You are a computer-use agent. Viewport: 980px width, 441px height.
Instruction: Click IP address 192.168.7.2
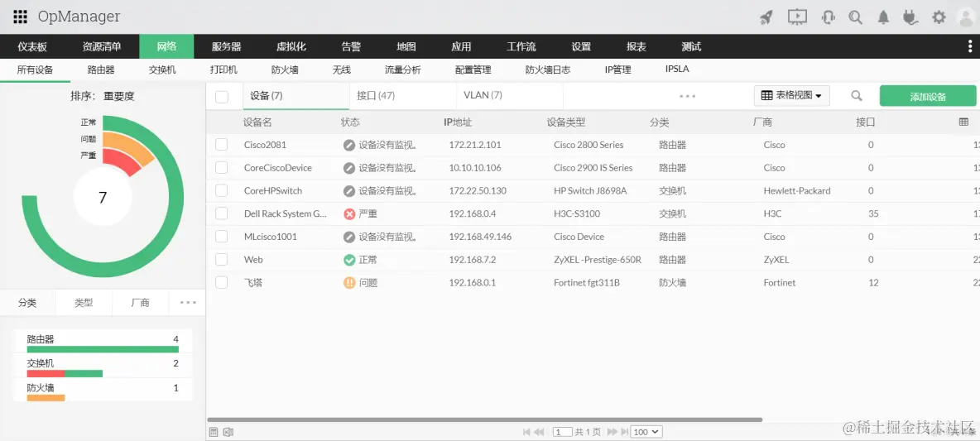tap(472, 260)
